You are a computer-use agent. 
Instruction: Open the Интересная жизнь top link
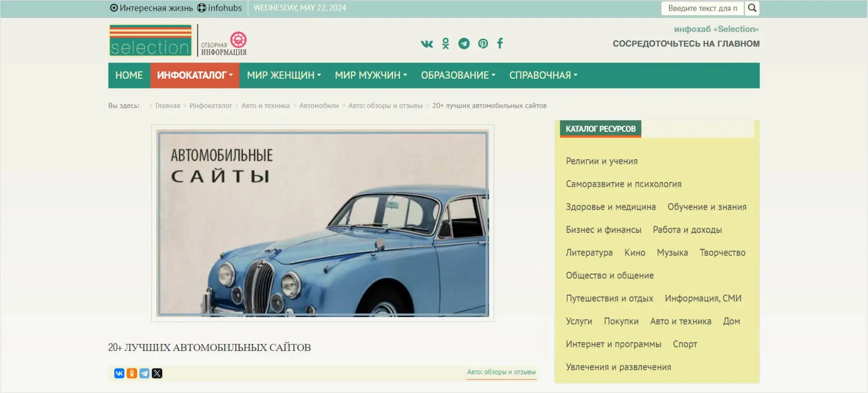[151, 8]
